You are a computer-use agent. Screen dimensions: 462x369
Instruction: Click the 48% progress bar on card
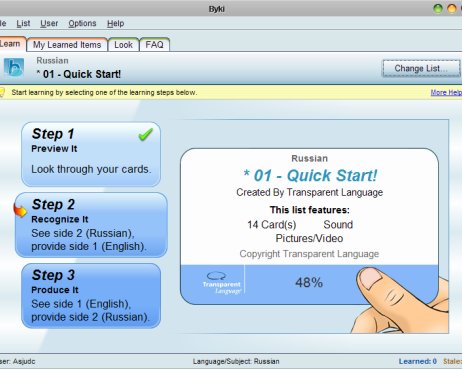(x=309, y=283)
